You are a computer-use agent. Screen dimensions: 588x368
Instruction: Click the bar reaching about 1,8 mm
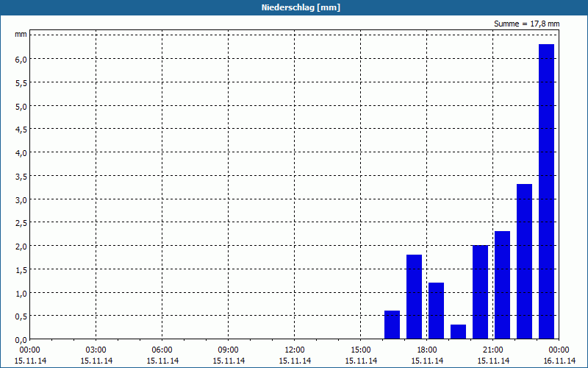point(414,297)
